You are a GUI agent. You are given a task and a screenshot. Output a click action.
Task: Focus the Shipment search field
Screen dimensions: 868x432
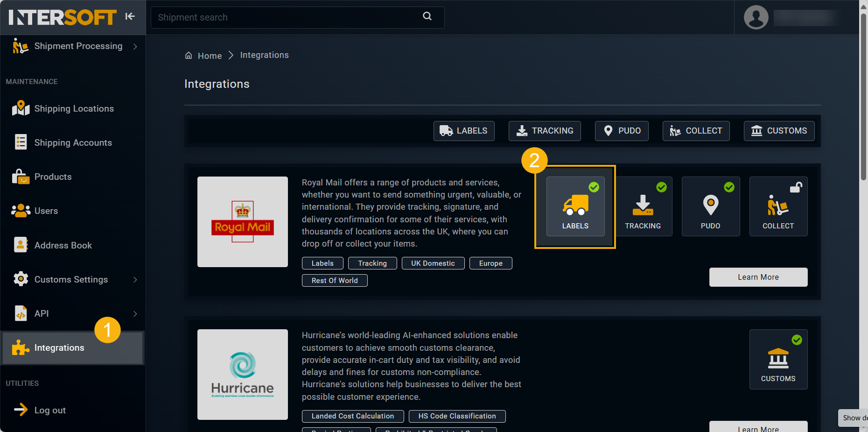[x=298, y=17]
